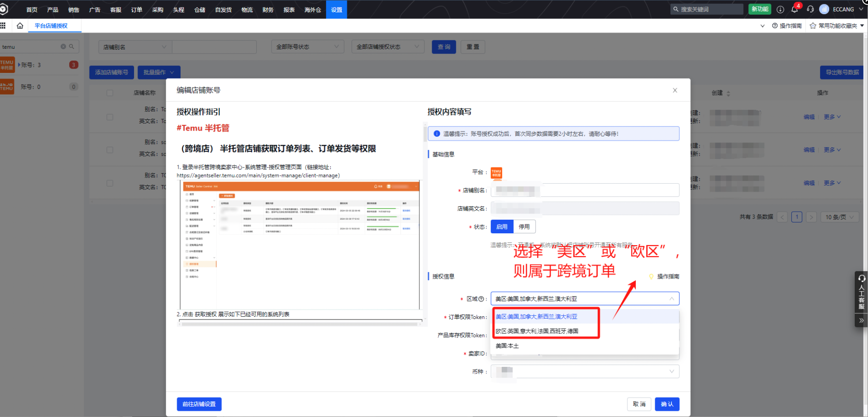Click the 区域 help question mark icon

click(x=481, y=299)
